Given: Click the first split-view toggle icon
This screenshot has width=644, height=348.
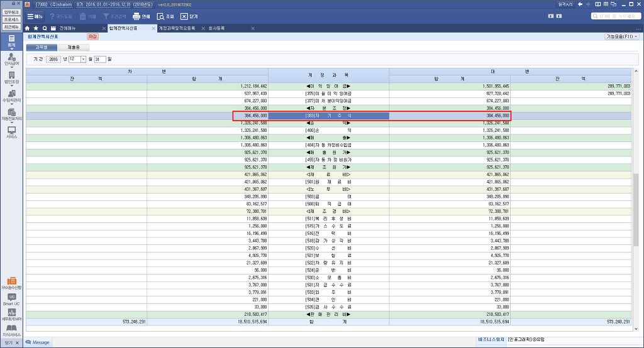Looking at the screenshot, I should (551, 16).
